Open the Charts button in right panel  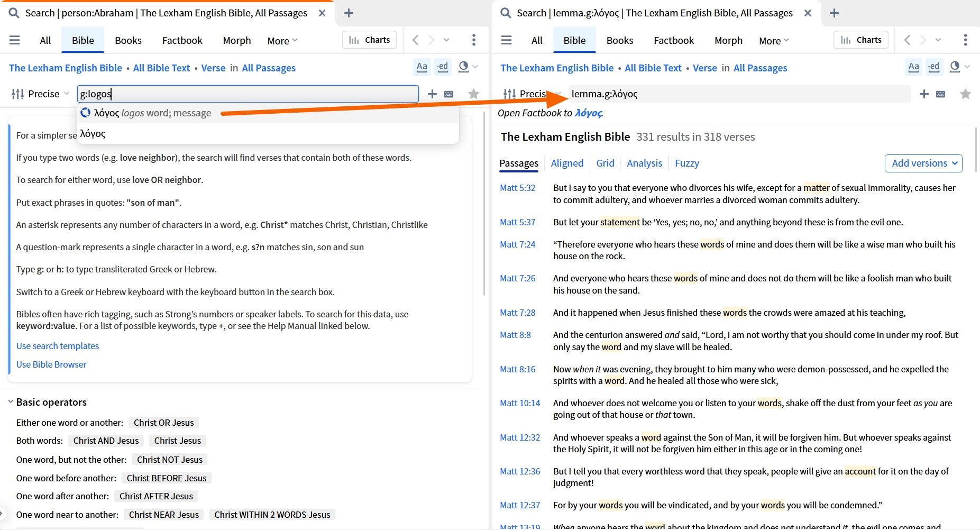click(861, 40)
